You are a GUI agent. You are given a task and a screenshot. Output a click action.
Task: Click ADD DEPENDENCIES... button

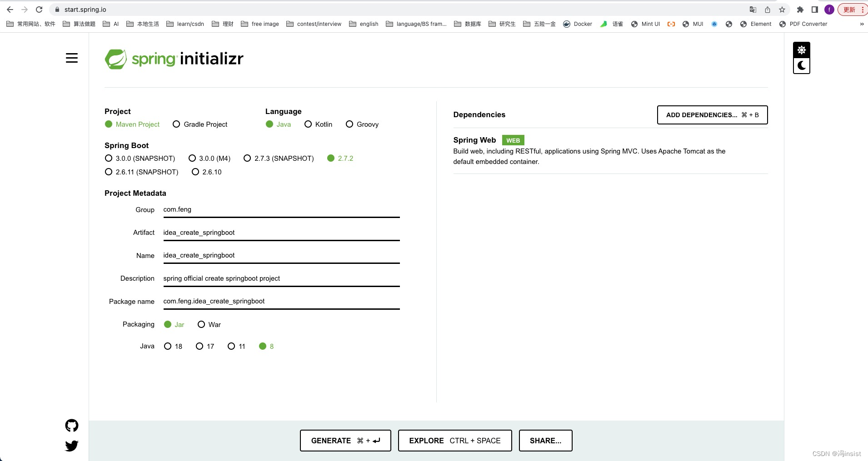[713, 115]
